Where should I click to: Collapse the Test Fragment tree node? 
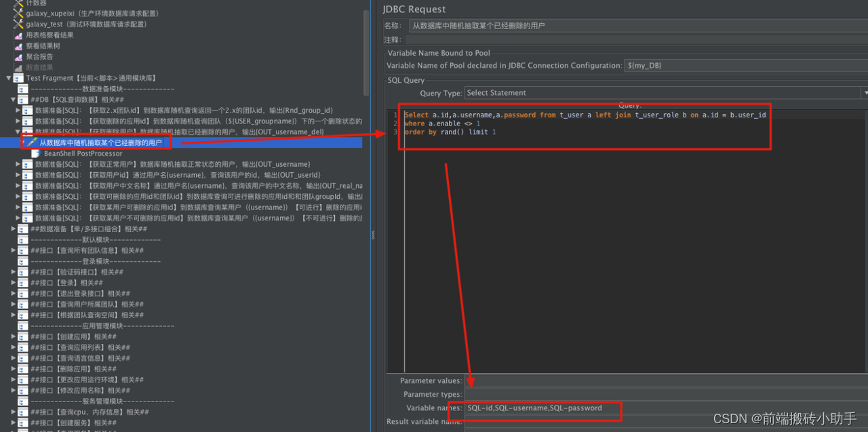tap(8, 79)
